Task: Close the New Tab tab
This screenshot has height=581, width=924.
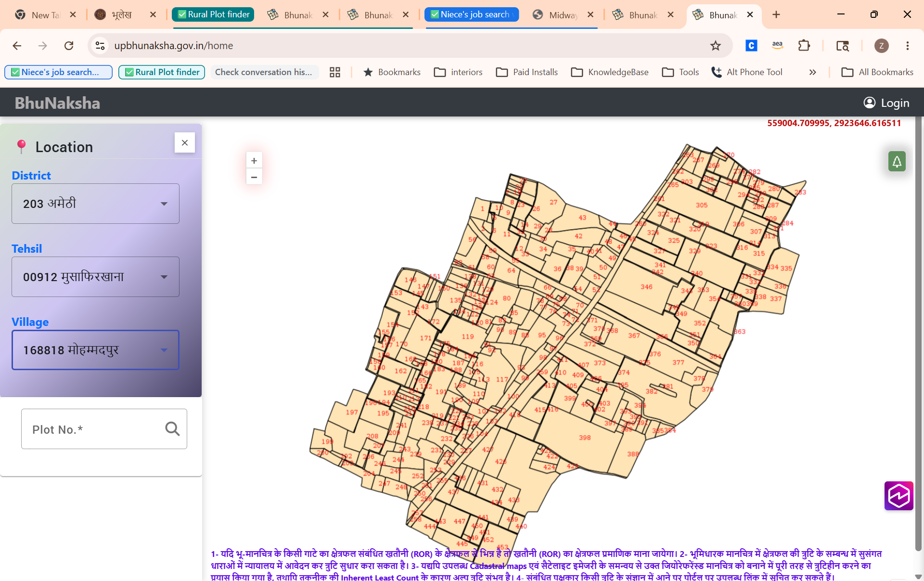Action: click(73, 14)
